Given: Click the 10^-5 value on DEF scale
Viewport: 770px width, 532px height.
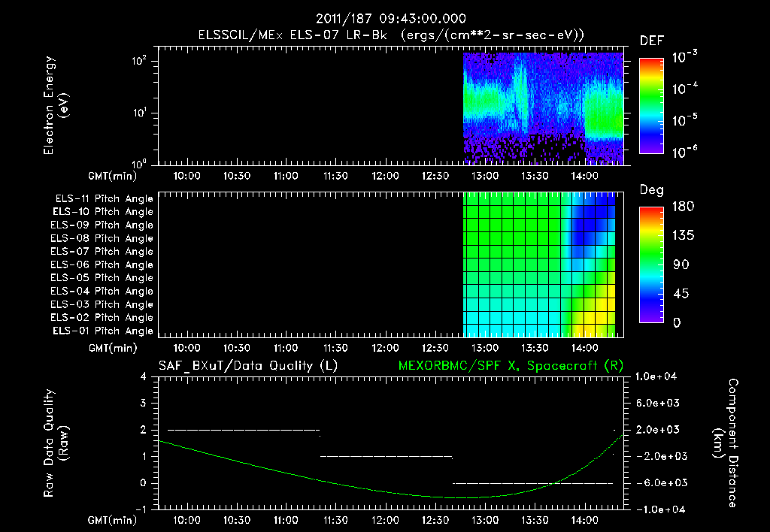Looking at the screenshot, I should coord(684,119).
